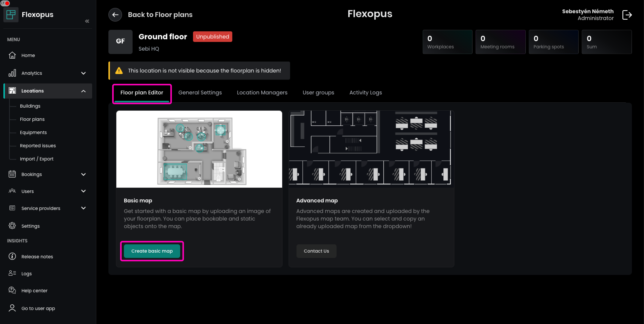Image resolution: width=644 pixels, height=324 pixels.
Task: Click Create basic map button
Action: click(152, 251)
